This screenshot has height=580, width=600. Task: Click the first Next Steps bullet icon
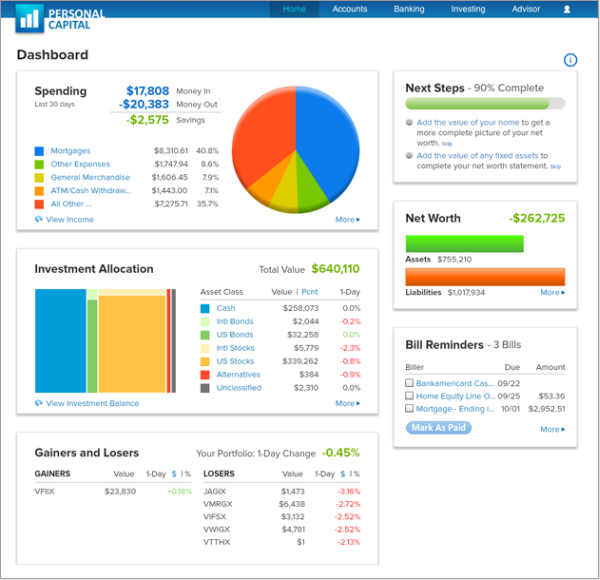click(x=410, y=123)
